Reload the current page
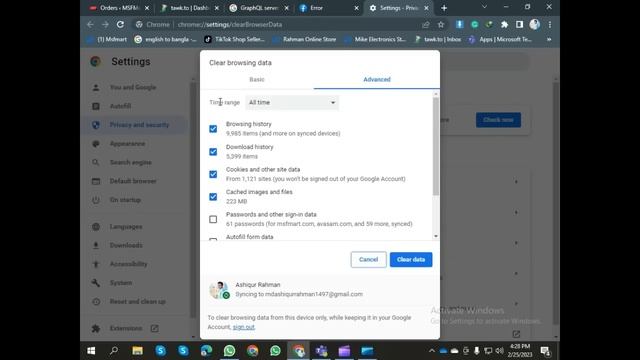The width and height of the screenshot is (640, 360). tap(120, 24)
